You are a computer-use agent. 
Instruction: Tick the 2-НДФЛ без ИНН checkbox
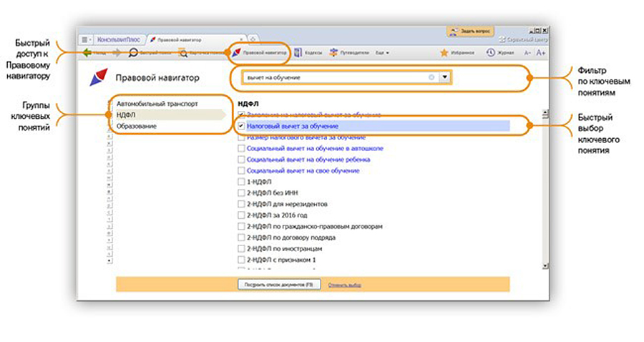241,193
